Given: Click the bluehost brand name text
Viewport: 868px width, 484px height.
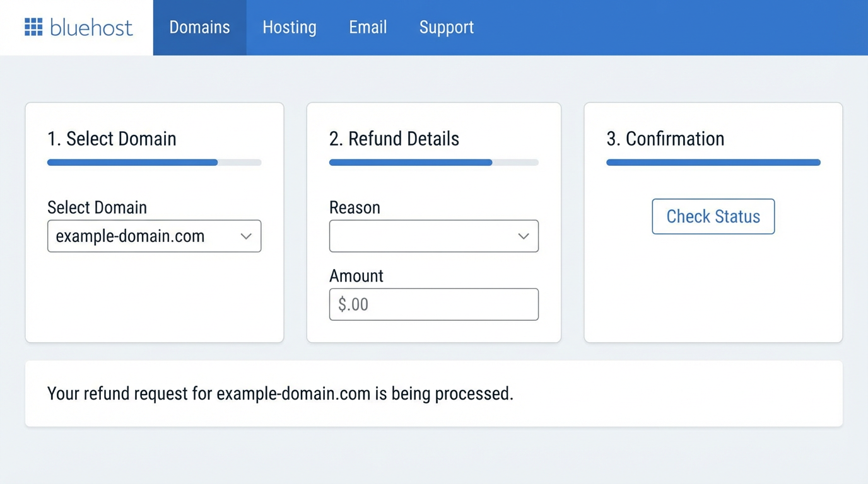Looking at the screenshot, I should 91,27.
